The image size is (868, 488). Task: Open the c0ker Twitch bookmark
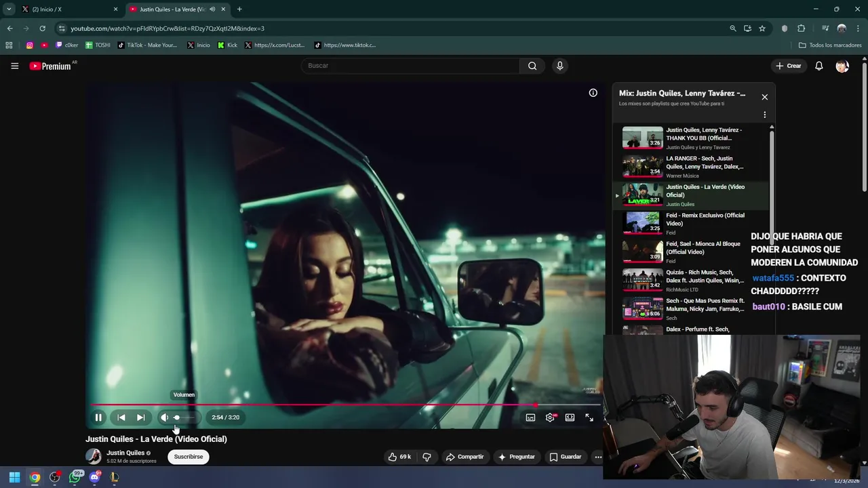coord(67,45)
